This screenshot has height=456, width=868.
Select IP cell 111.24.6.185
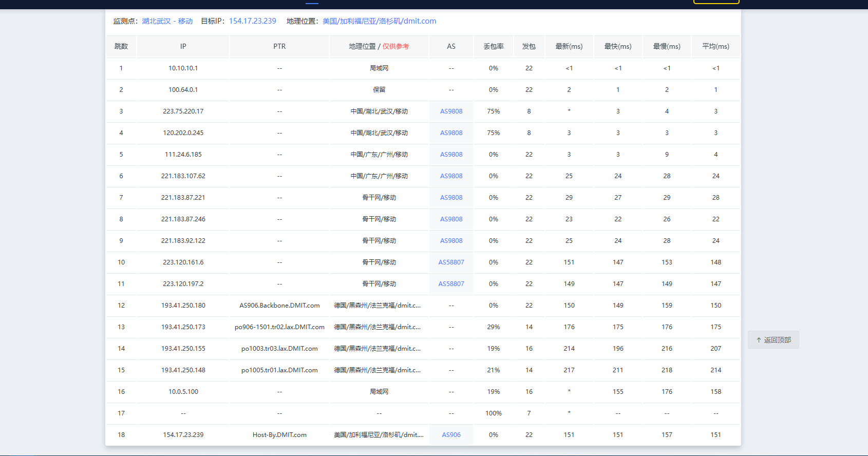pos(183,155)
